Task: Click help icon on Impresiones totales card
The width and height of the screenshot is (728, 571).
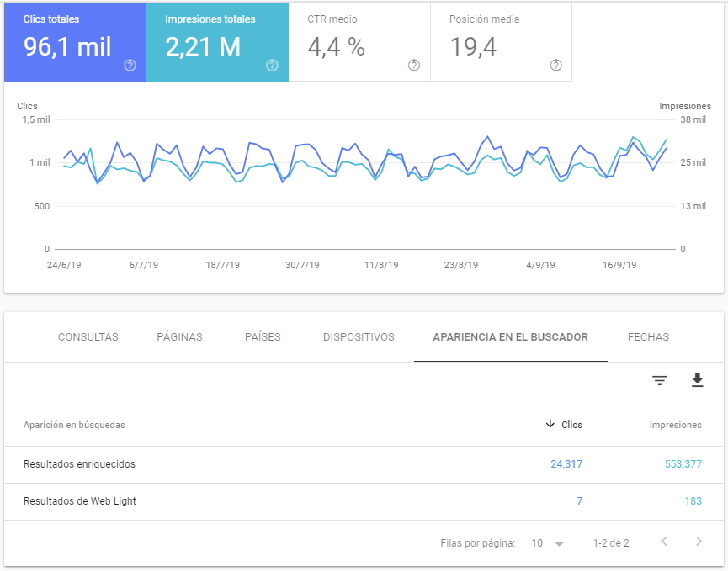Action: coord(272,66)
